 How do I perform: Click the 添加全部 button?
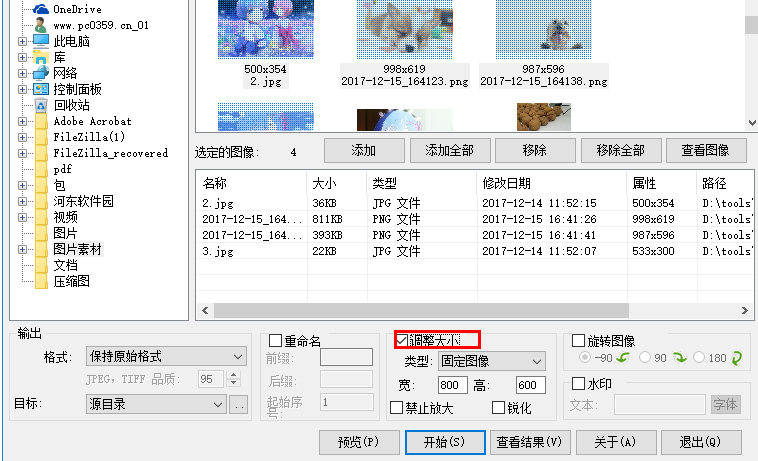pyautogui.click(x=450, y=150)
